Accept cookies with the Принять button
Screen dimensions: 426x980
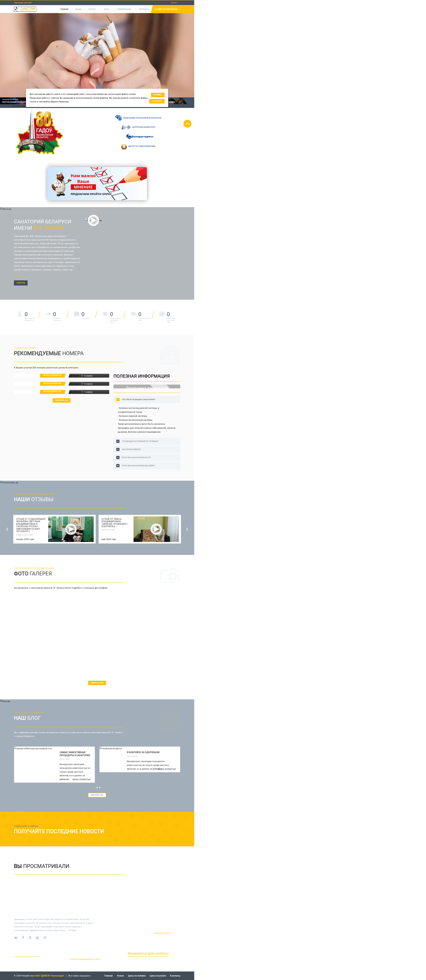pyautogui.click(x=158, y=95)
